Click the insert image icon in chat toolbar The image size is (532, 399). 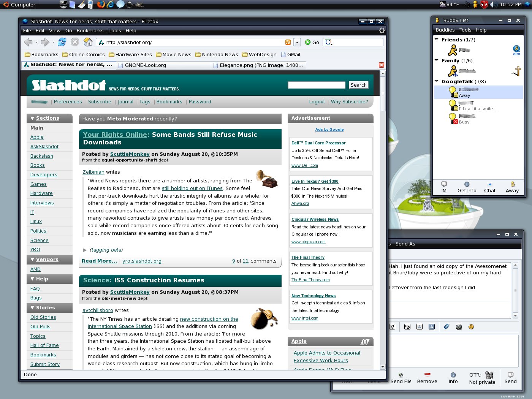(x=459, y=327)
